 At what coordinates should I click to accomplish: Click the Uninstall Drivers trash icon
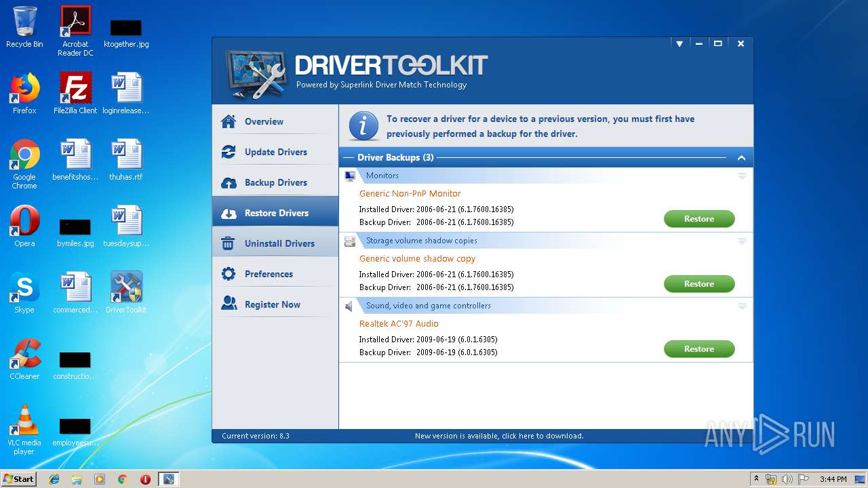point(229,243)
